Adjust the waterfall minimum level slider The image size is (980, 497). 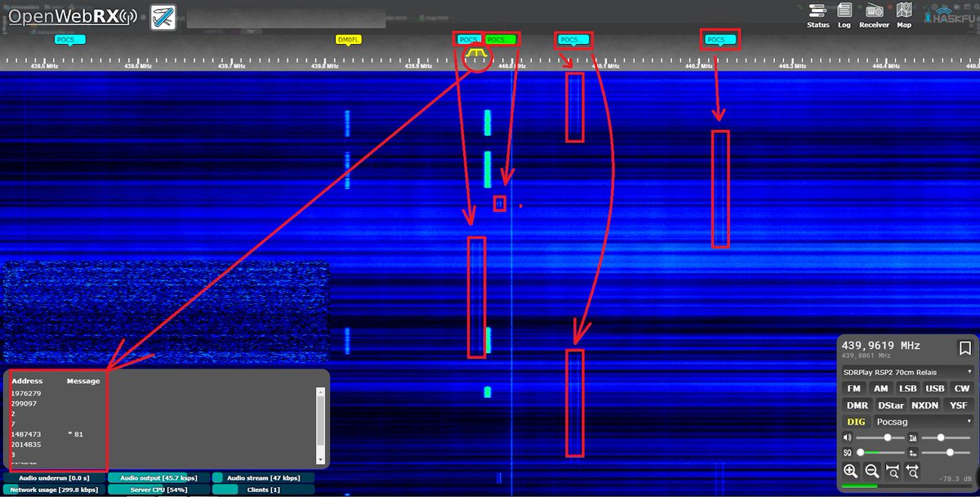coord(945,453)
